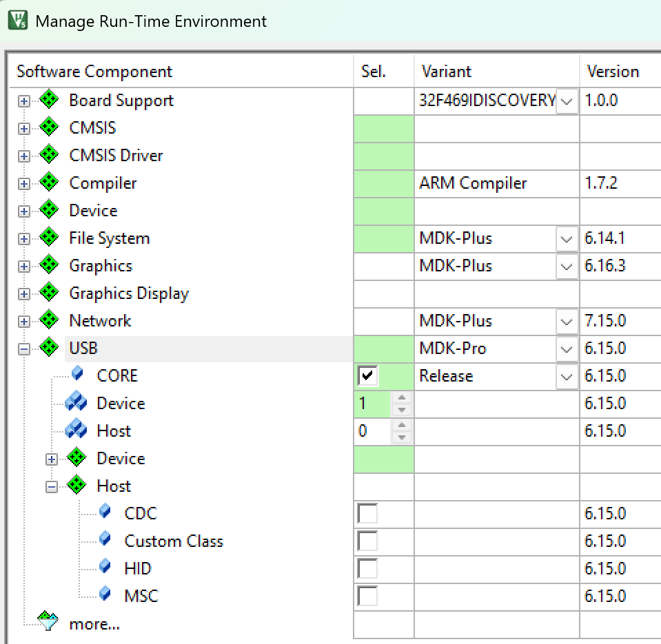Collapse the USB Host subgroup node

(x=52, y=487)
